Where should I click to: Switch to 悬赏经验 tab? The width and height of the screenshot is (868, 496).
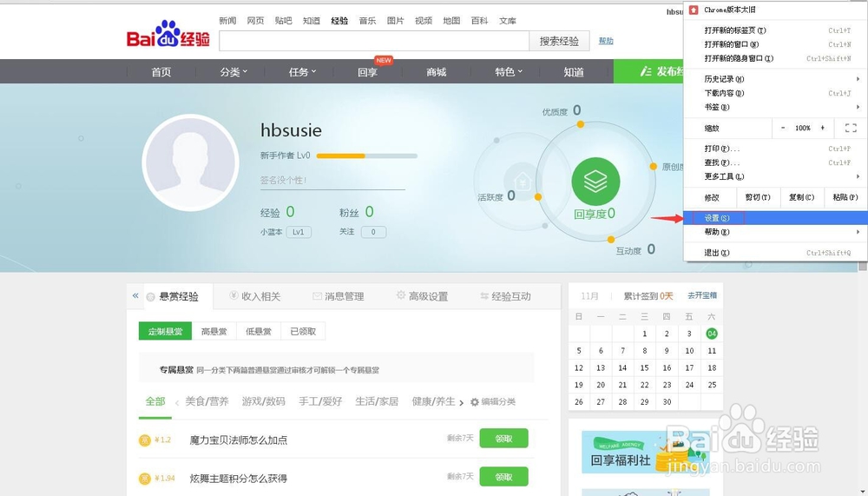pos(178,296)
